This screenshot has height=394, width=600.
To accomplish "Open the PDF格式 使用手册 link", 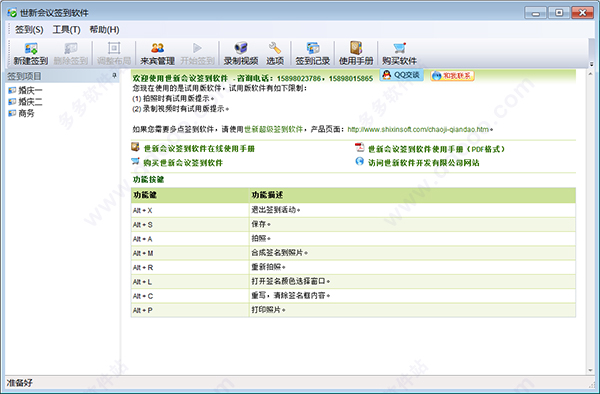I will 436,149.
